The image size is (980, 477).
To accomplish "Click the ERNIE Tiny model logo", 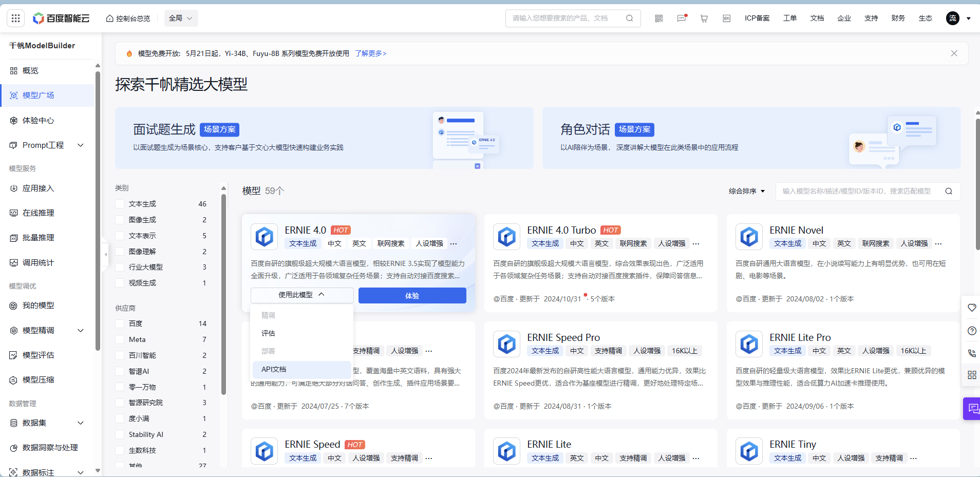I will (x=749, y=451).
